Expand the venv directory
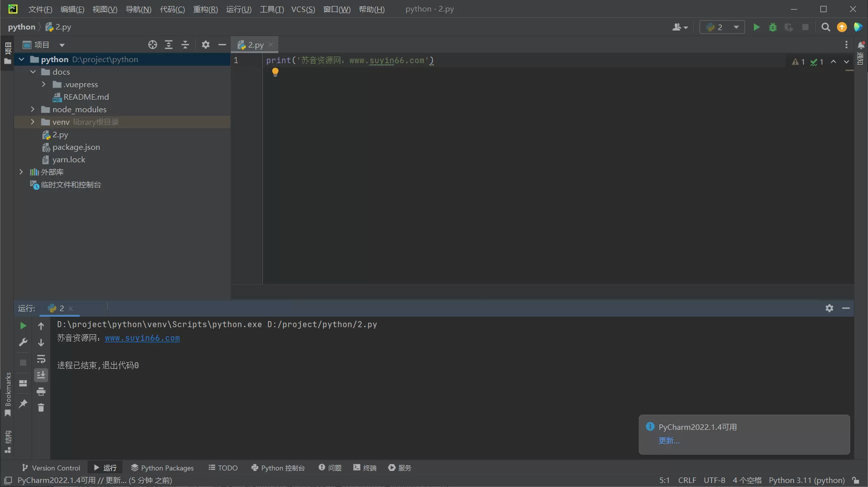 (33, 122)
